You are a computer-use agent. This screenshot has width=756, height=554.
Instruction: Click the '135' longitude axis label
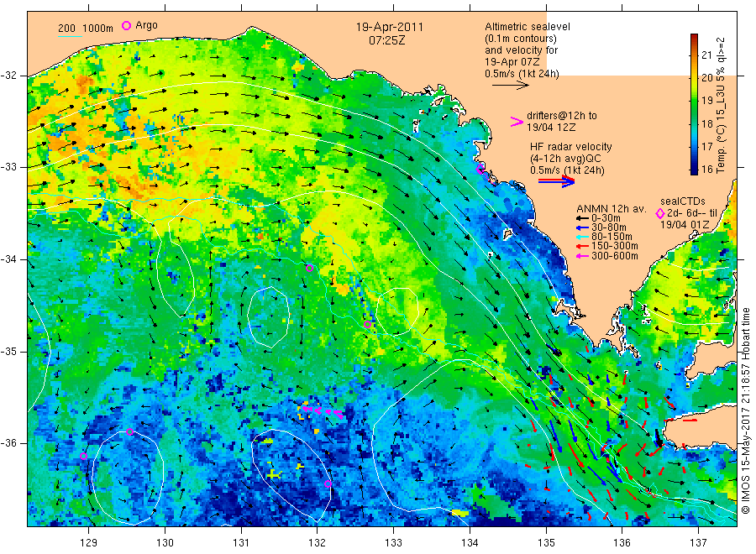(x=546, y=543)
